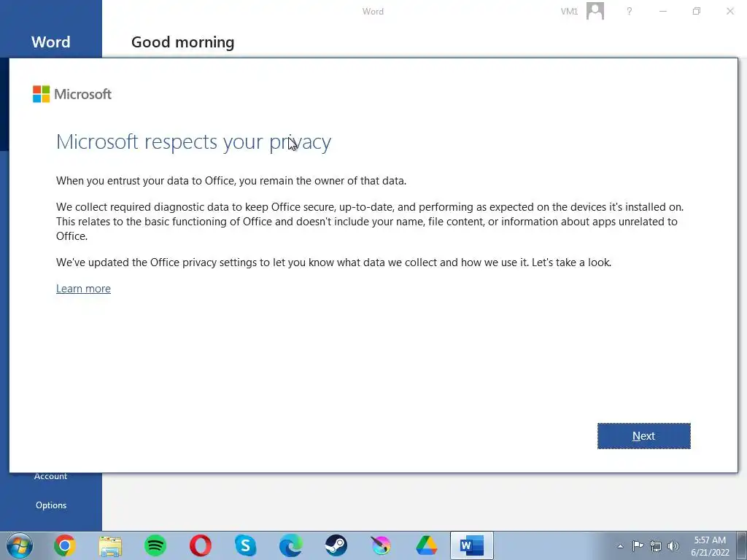Close the Word window
Image resolution: width=747 pixels, height=560 pixels.
pyautogui.click(x=729, y=11)
